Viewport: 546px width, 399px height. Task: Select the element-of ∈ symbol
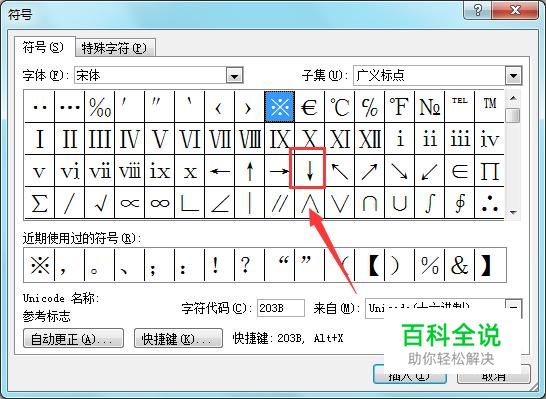pyautogui.click(x=460, y=171)
